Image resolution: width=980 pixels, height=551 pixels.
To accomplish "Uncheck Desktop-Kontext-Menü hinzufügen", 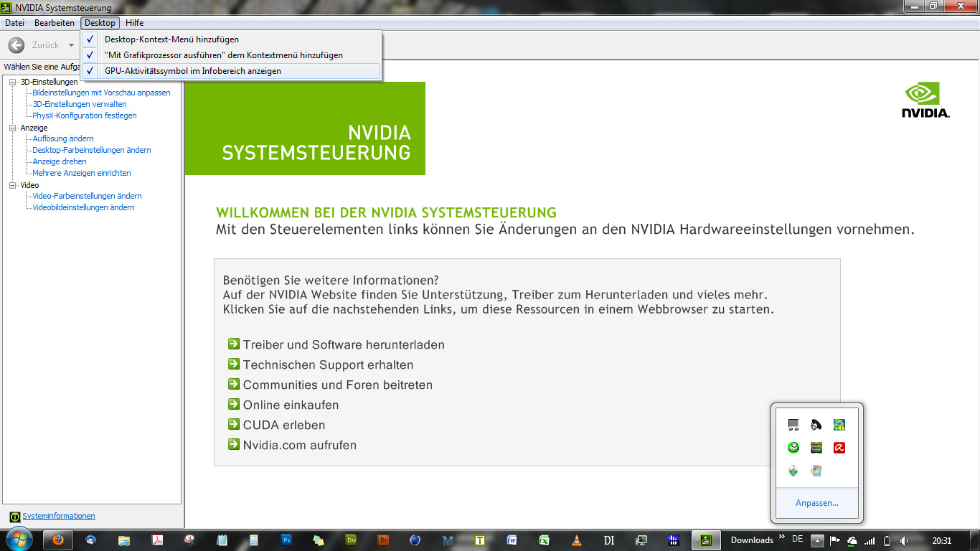I will (231, 39).
